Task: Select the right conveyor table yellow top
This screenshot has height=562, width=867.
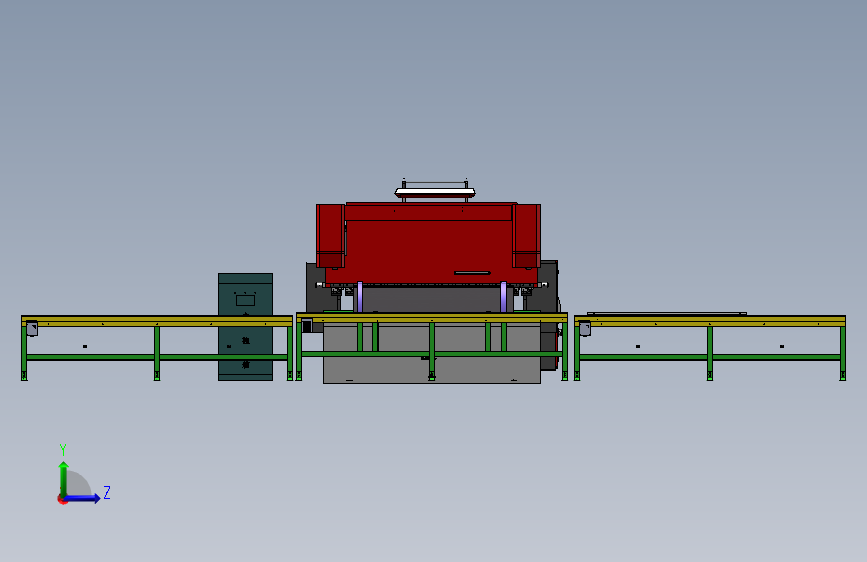Action: tap(710, 321)
